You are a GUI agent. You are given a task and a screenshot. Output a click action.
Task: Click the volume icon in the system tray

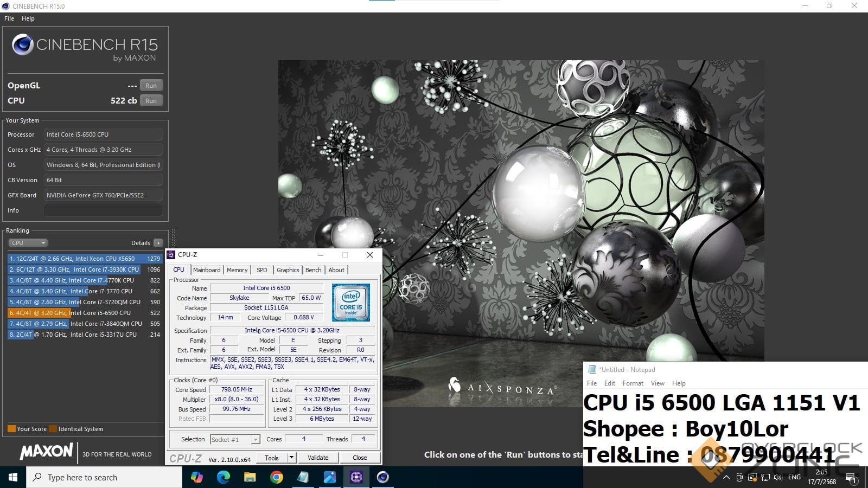coord(778,477)
